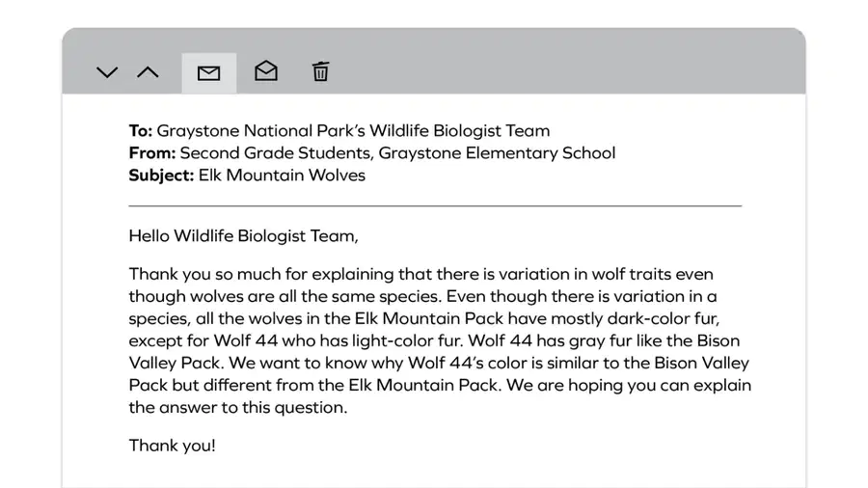Click the bold "Subject:" field label
Viewport: 868px width, 488px height.
pos(162,176)
